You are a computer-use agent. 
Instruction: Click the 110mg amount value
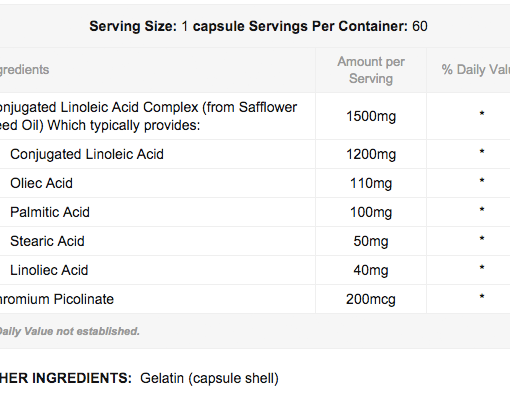pyautogui.click(x=371, y=183)
